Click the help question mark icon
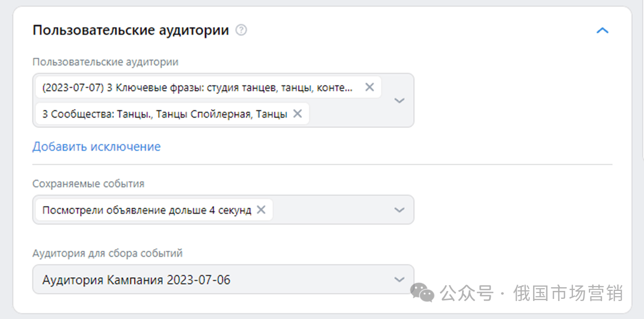644x319 pixels. point(241,30)
